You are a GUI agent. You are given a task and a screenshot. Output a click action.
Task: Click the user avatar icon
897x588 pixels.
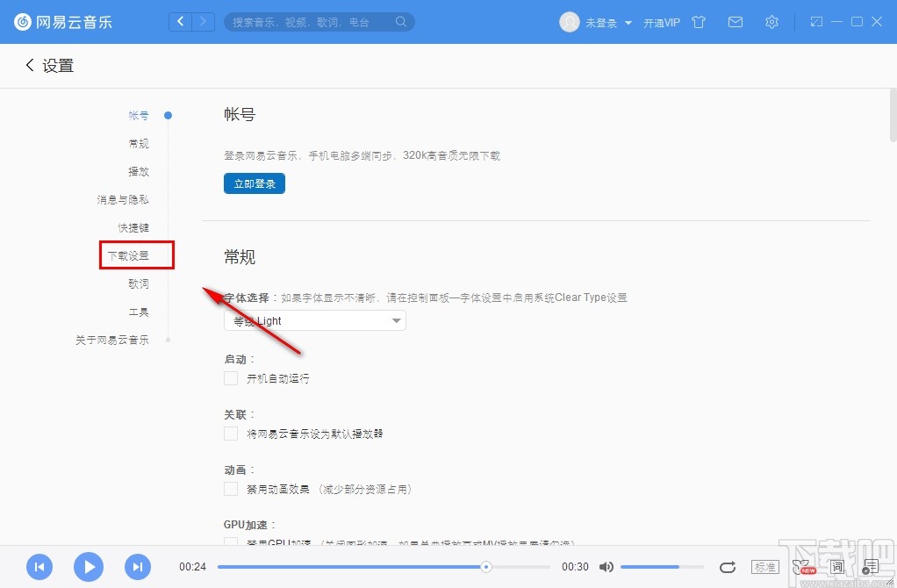[x=570, y=22]
